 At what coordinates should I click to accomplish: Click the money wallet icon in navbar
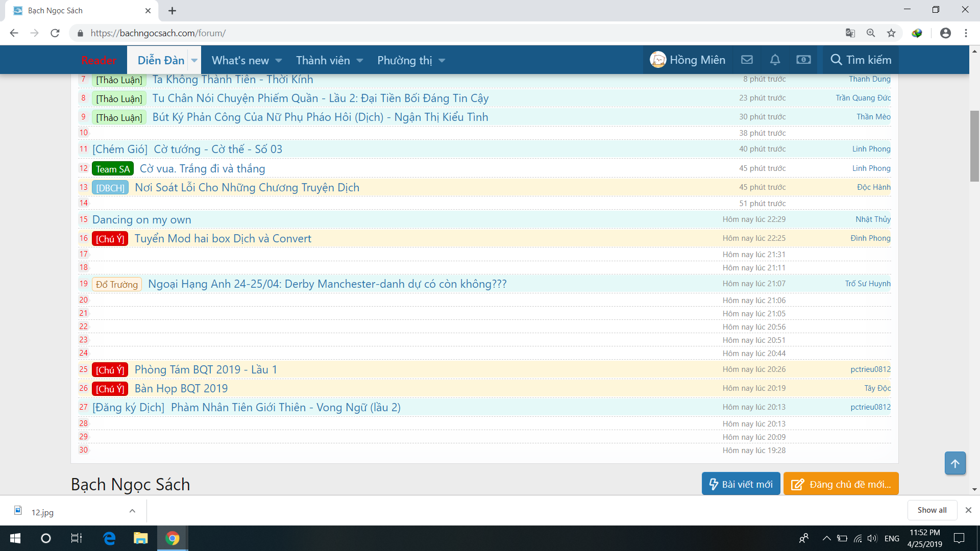point(803,60)
